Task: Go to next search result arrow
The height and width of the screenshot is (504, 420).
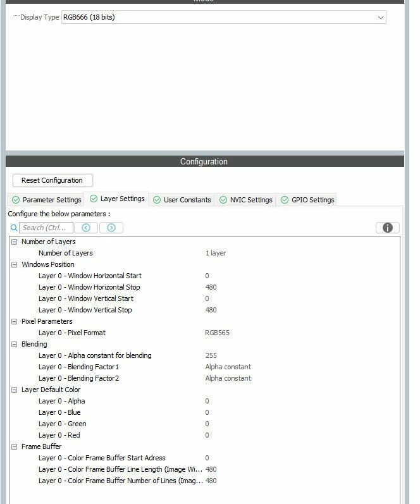Action: click(x=111, y=228)
